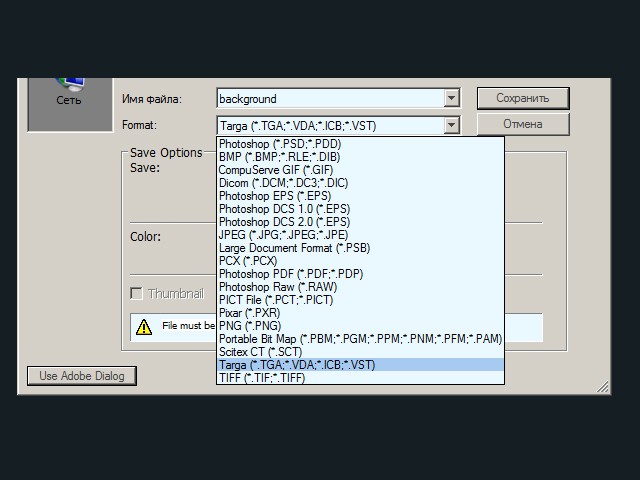Select Dicom (*.DCM;*.DC3;*.DIC) format
This screenshot has width=640, height=480.
pyautogui.click(x=360, y=183)
